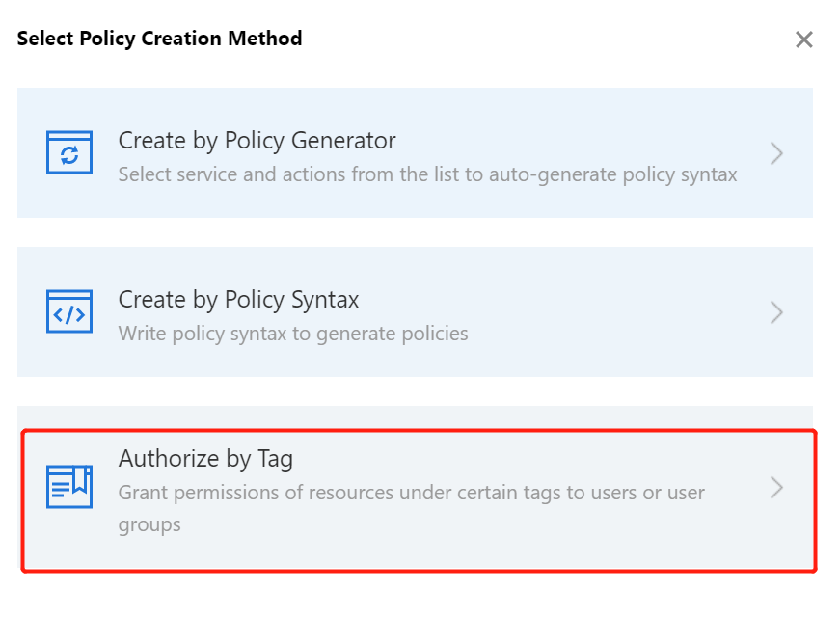
Task: Click the Authorize by Tag bookmark icon
Action: click(x=69, y=487)
